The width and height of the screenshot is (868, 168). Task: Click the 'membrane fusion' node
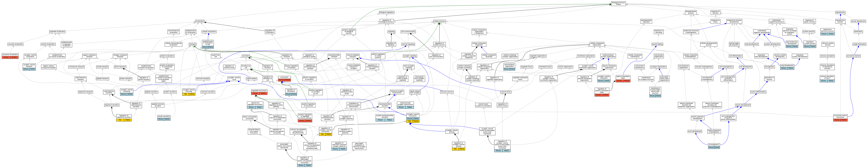[545, 67]
